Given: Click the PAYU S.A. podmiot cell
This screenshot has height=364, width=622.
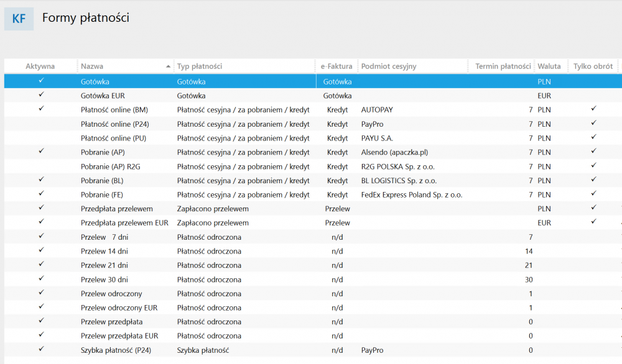Looking at the screenshot, I should click(x=378, y=139).
